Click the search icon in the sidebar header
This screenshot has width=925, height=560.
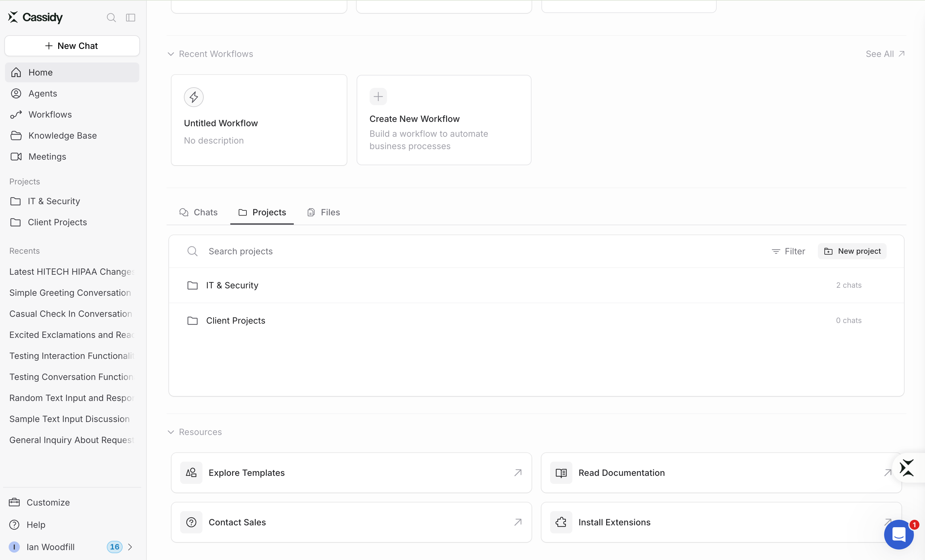pyautogui.click(x=111, y=18)
